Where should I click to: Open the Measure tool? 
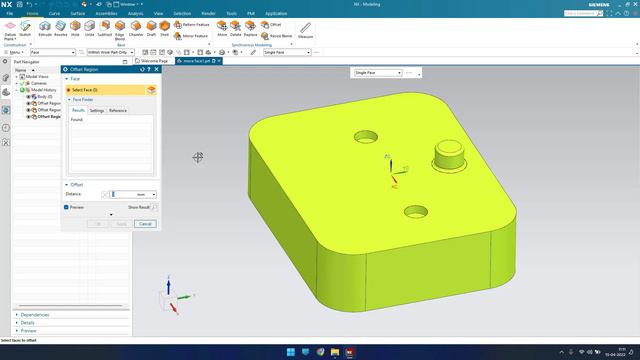point(305,30)
